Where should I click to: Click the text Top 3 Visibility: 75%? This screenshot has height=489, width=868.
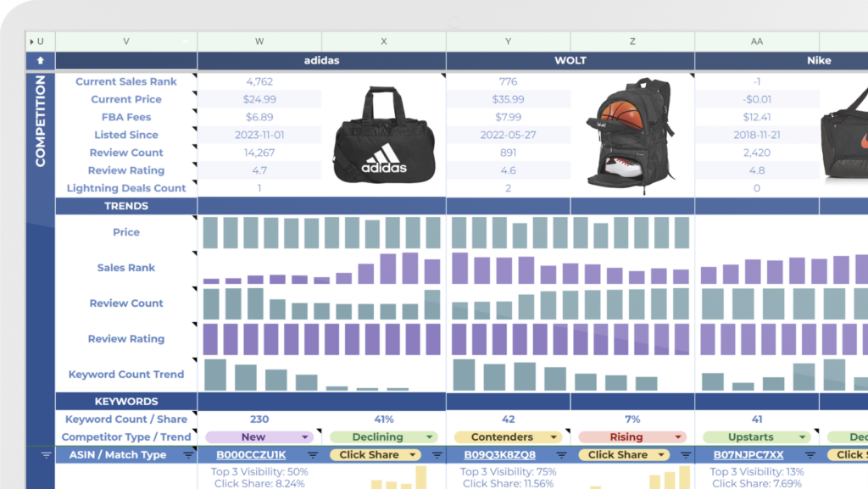[509, 472]
